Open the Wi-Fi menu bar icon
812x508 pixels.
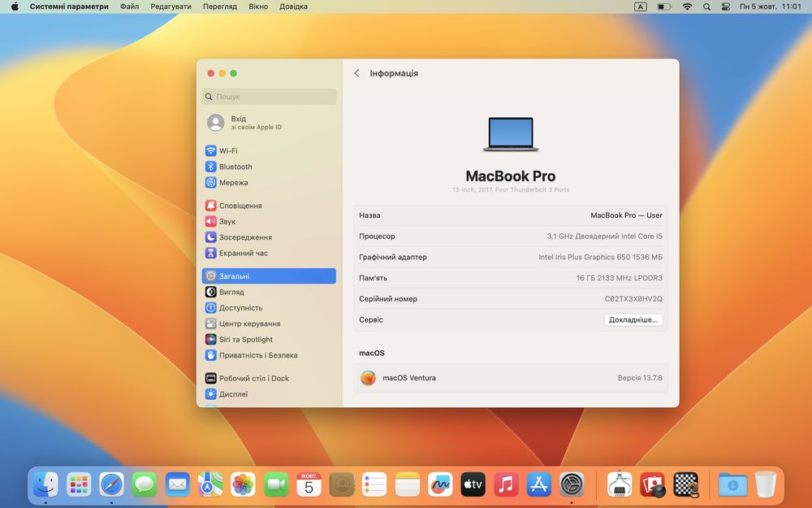click(687, 7)
